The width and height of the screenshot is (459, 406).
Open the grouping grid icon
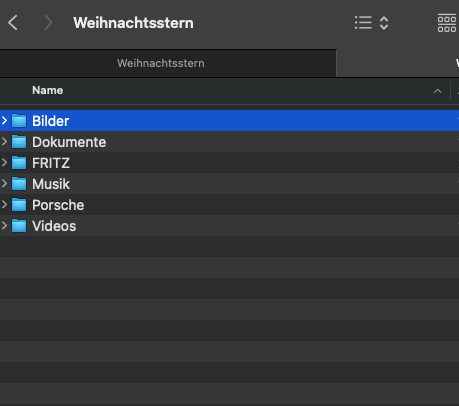447,23
